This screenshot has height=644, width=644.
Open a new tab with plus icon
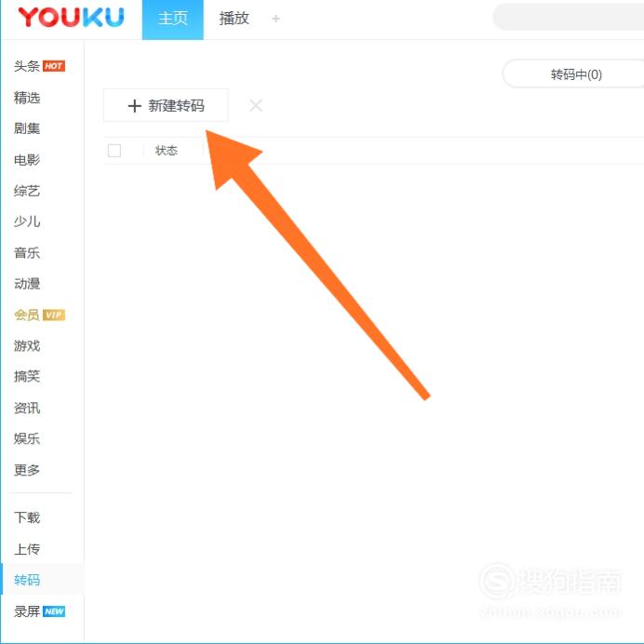click(x=276, y=19)
